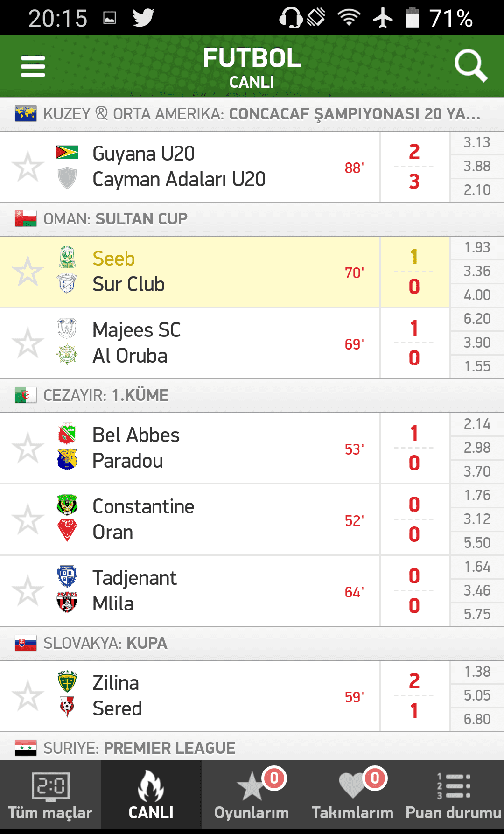Viewport: 504px width, 834px height.
Task: Toggle favorite star for Zilina vs Sered
Action: tap(28, 696)
